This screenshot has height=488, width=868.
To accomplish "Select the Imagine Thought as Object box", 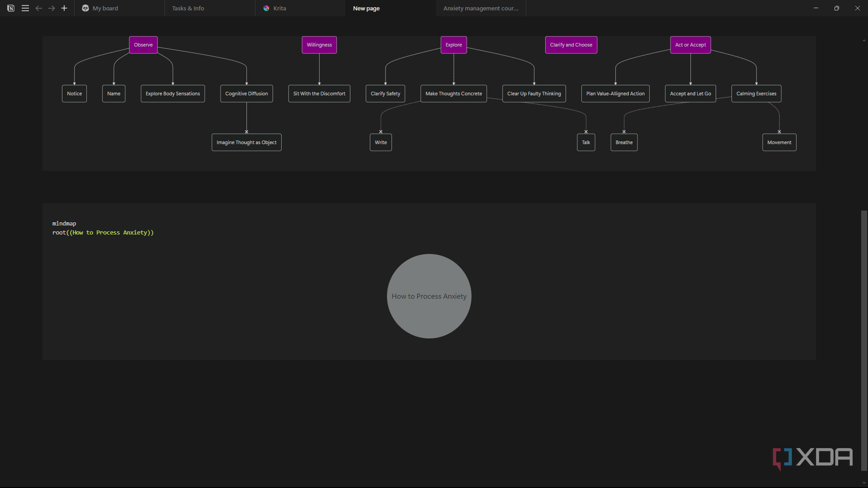I will click(246, 142).
